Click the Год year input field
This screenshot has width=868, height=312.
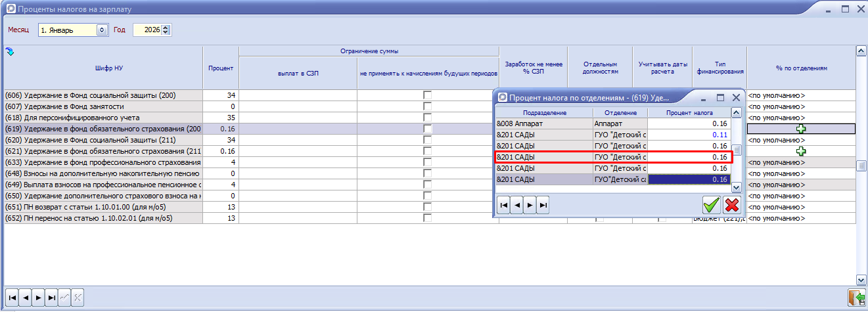click(147, 30)
